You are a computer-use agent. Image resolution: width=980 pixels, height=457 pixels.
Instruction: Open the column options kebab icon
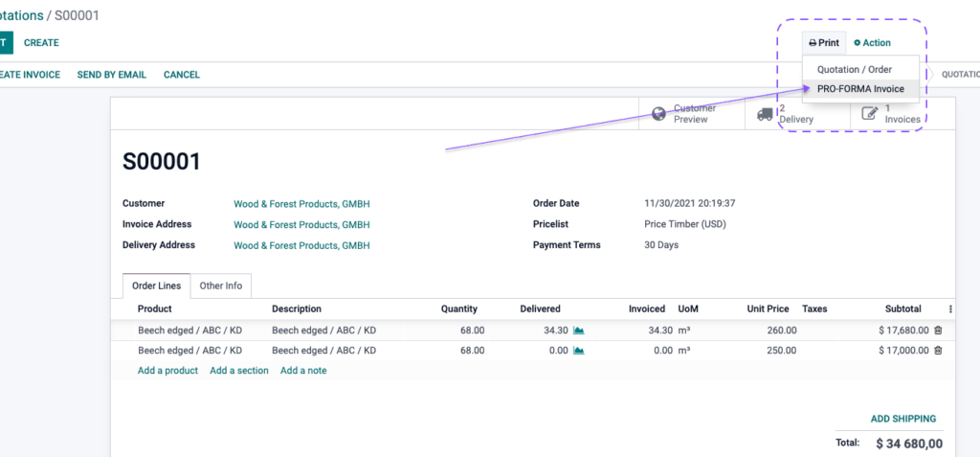point(950,308)
